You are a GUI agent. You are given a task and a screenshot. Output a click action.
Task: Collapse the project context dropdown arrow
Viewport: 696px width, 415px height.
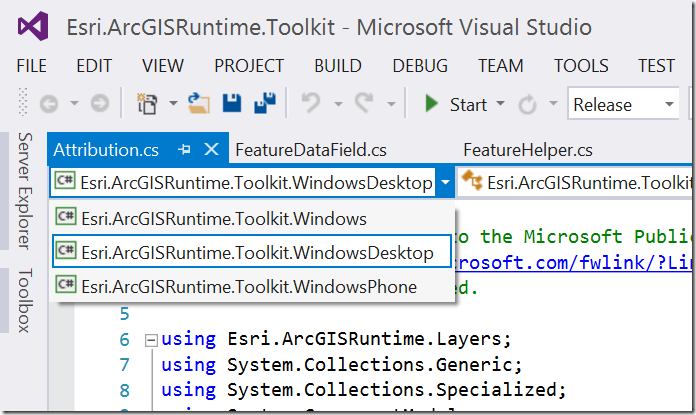point(444,182)
